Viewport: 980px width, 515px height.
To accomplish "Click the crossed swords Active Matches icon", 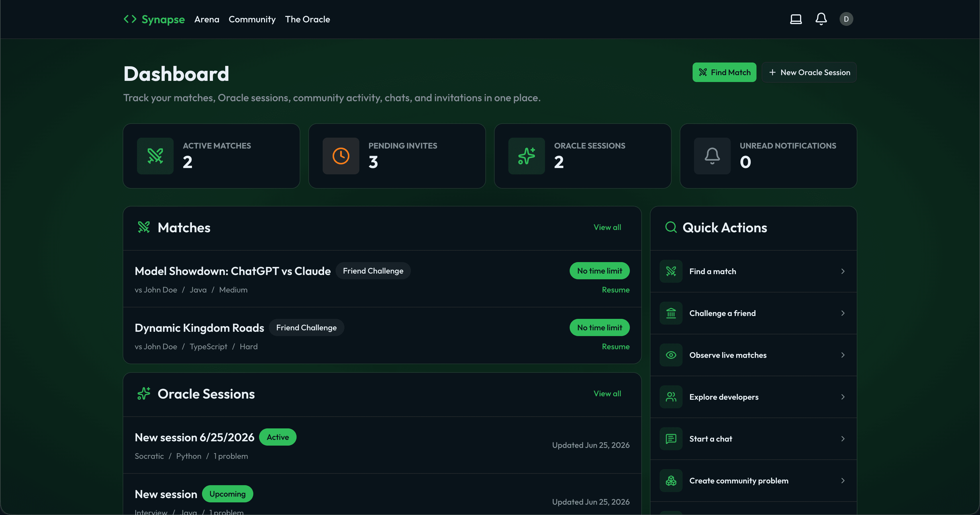I will click(155, 156).
